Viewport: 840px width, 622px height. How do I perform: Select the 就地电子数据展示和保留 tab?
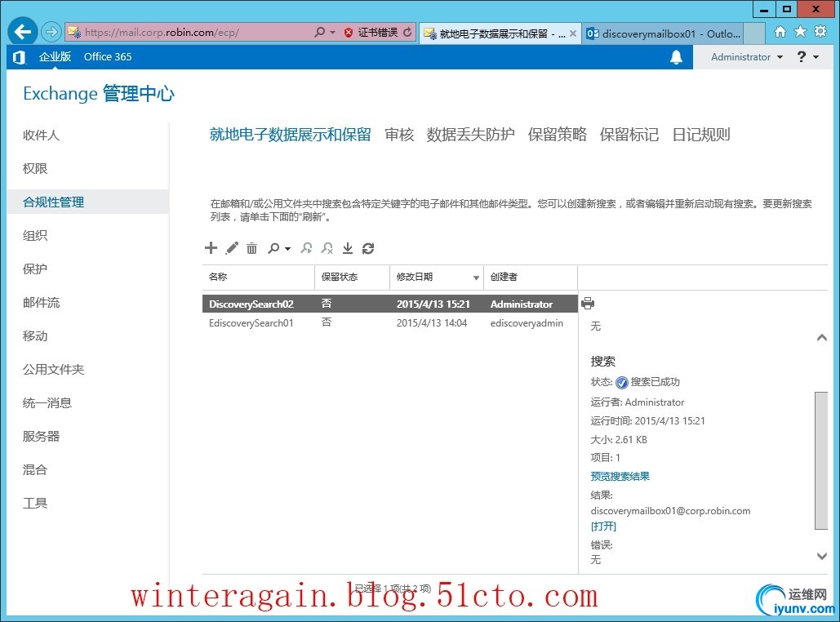[291, 135]
